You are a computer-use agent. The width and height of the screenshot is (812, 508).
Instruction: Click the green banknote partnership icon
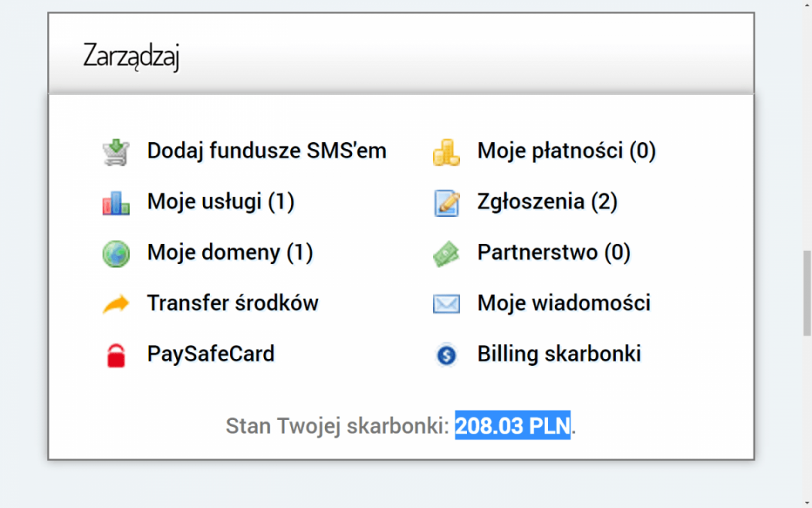tap(446, 254)
